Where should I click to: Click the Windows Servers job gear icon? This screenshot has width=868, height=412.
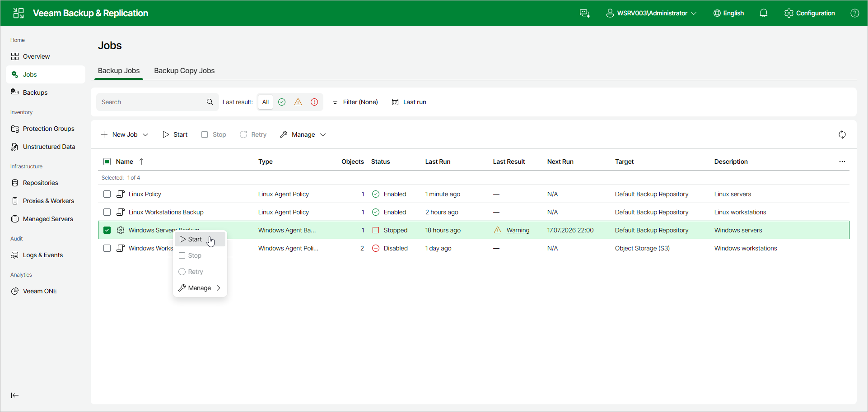click(121, 230)
